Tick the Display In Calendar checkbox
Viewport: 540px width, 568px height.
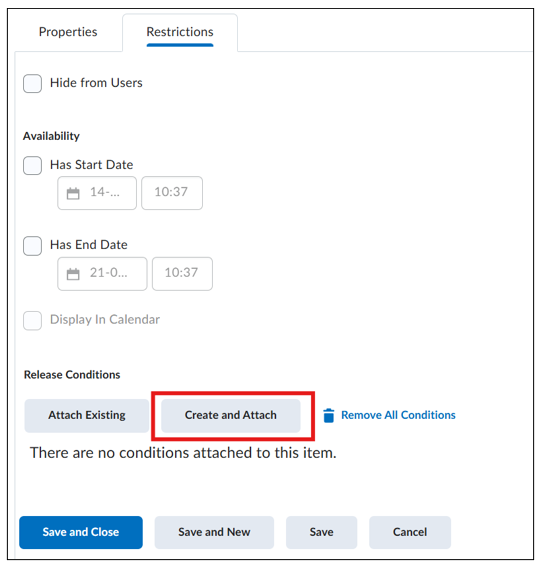click(33, 321)
